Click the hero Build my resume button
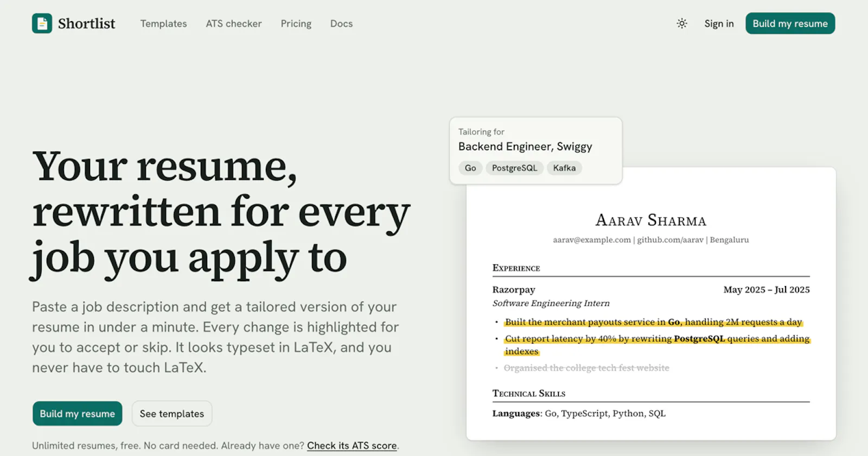The width and height of the screenshot is (868, 456). tap(77, 414)
